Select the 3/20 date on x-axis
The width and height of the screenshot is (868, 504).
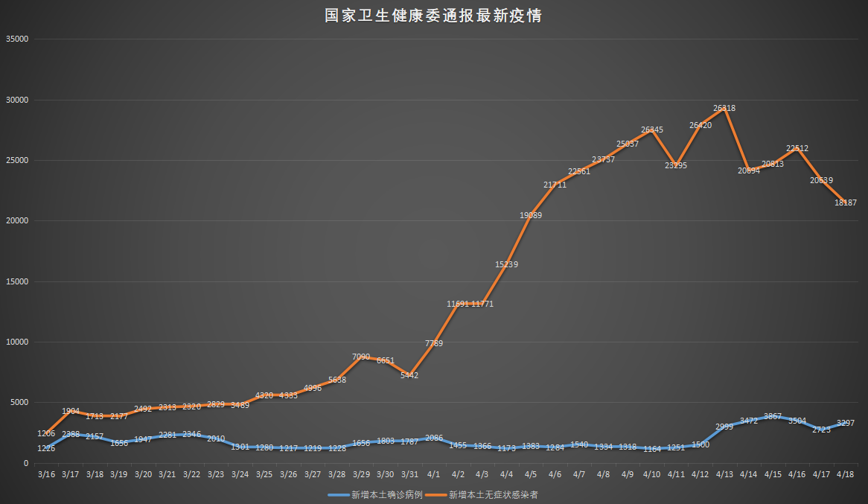tap(144, 475)
